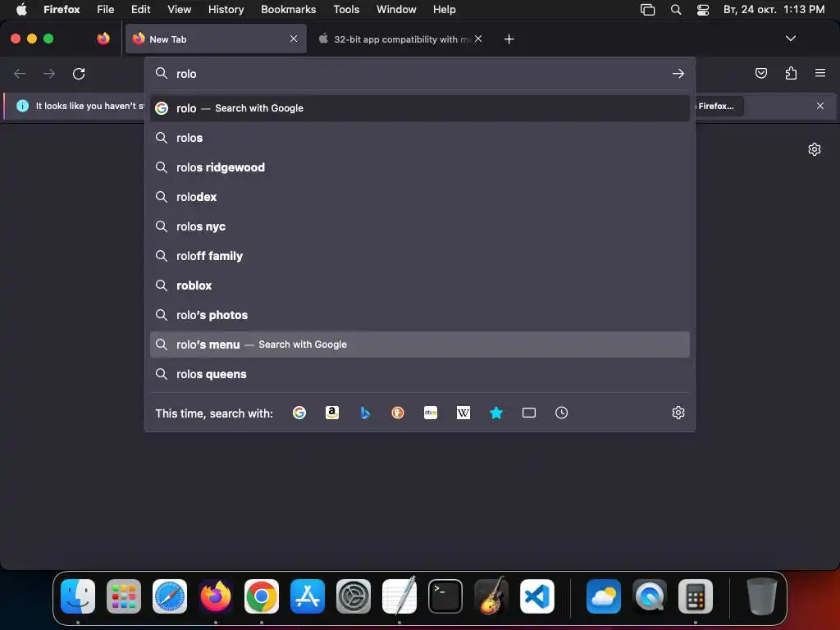Launch Visual Studio Code from the Dock
The height and width of the screenshot is (630, 840).
(x=537, y=596)
